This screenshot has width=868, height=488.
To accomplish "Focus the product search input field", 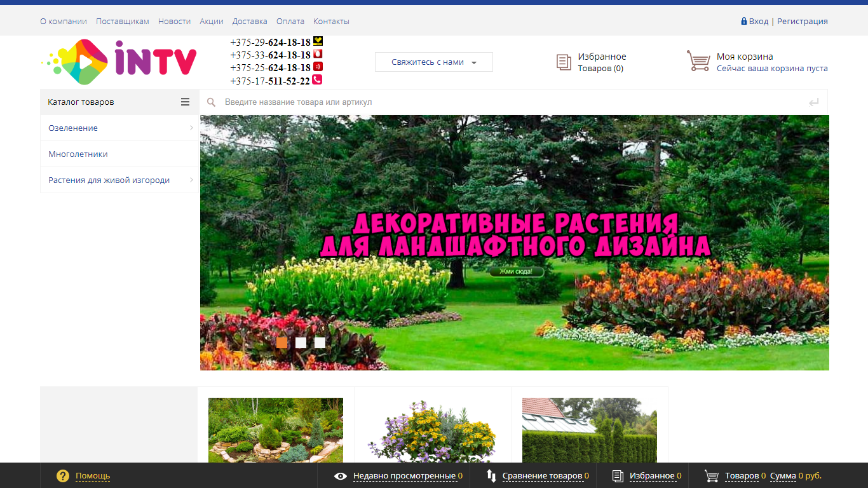I will (x=513, y=102).
